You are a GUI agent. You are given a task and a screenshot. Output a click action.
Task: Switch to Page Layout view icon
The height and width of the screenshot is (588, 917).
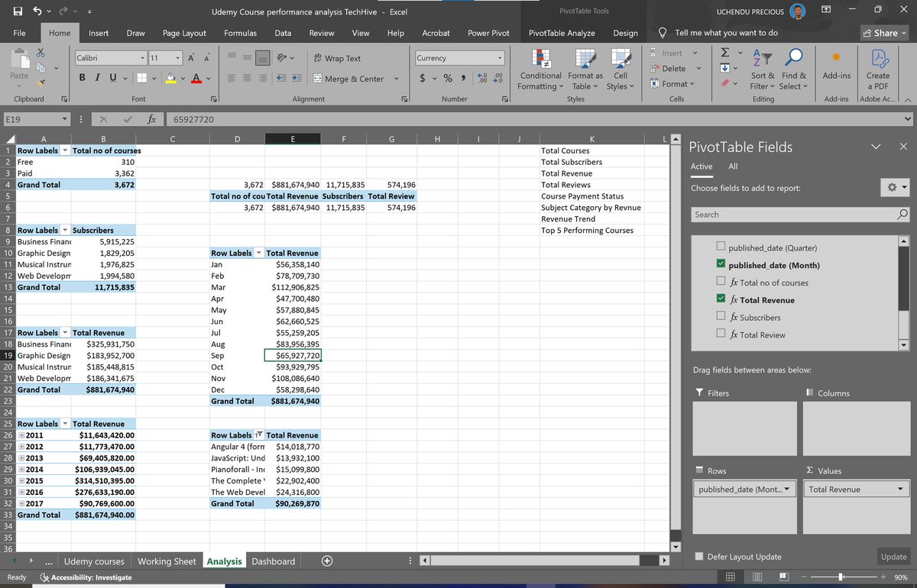[x=757, y=577]
